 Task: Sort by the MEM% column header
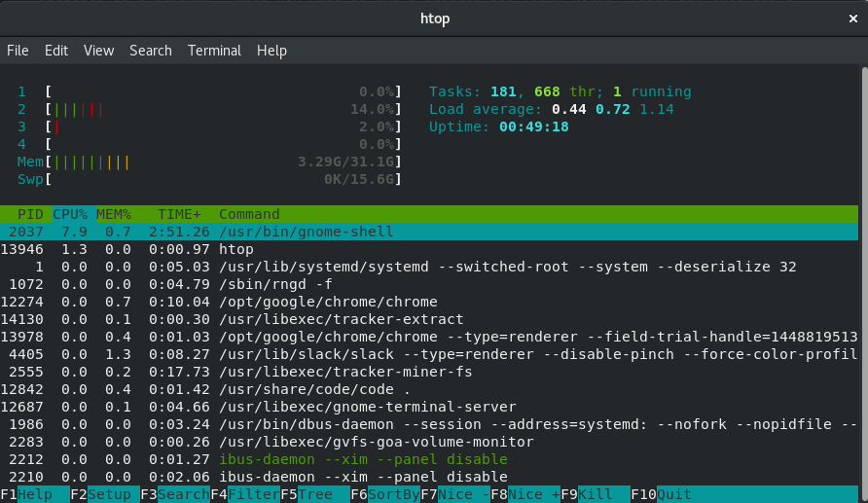tap(114, 214)
